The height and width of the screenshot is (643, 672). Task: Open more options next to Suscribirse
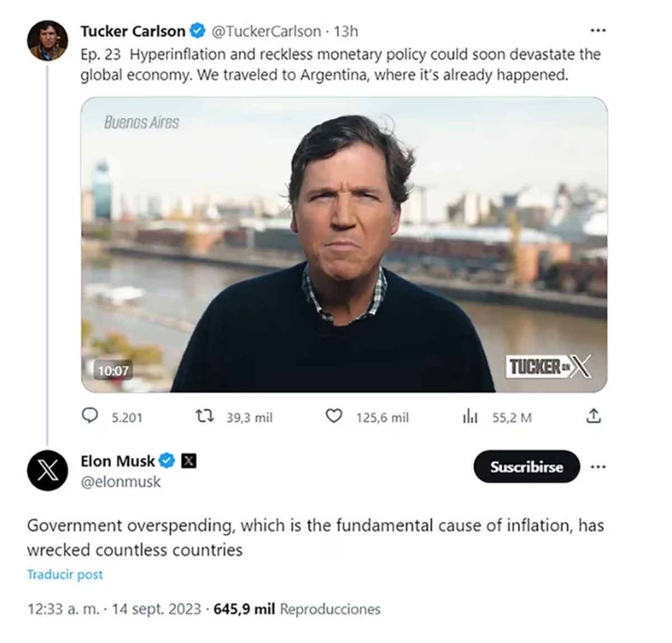tap(598, 467)
